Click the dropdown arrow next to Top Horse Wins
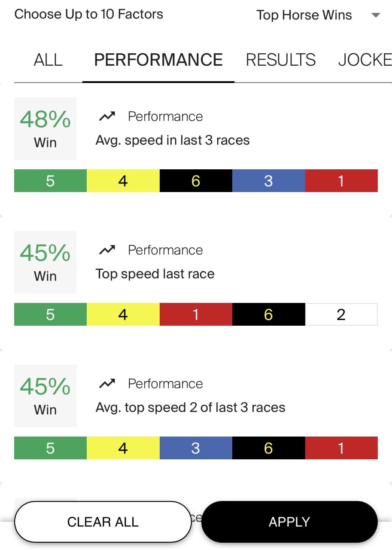The image size is (392, 550). point(376,15)
